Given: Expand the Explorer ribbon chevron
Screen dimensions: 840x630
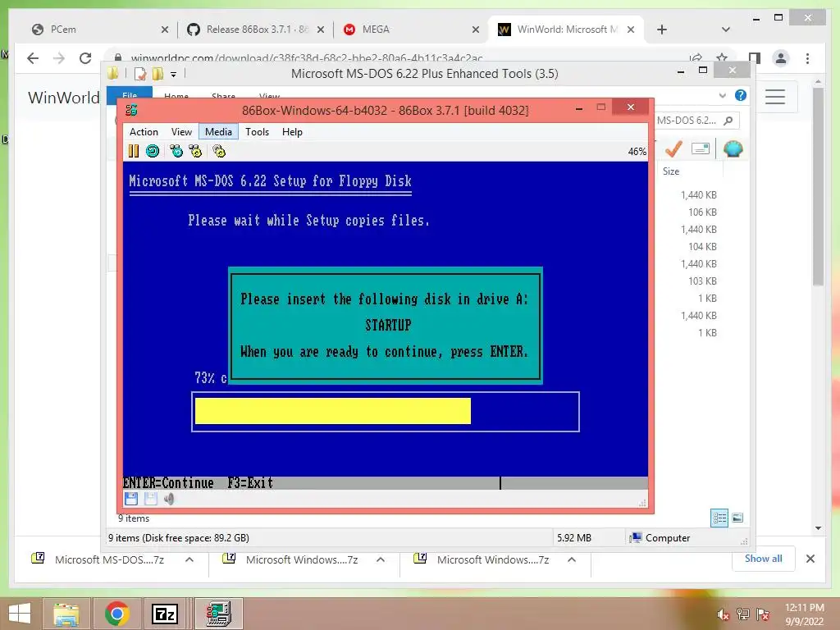Looking at the screenshot, I should coord(722,95).
